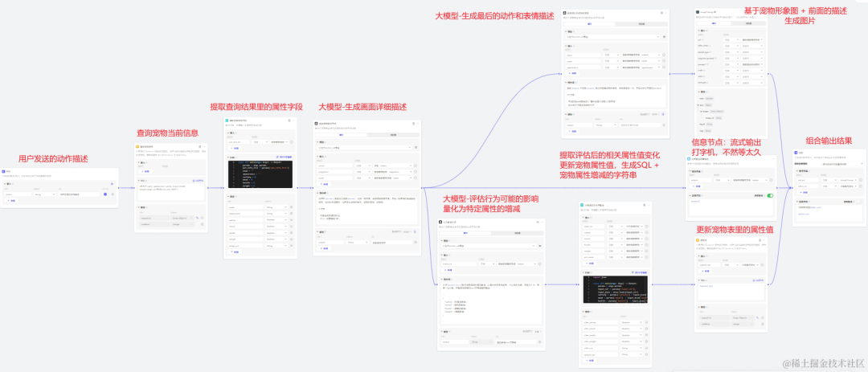Click the action variable name field in Start node
868x372 pixels.
18,194
